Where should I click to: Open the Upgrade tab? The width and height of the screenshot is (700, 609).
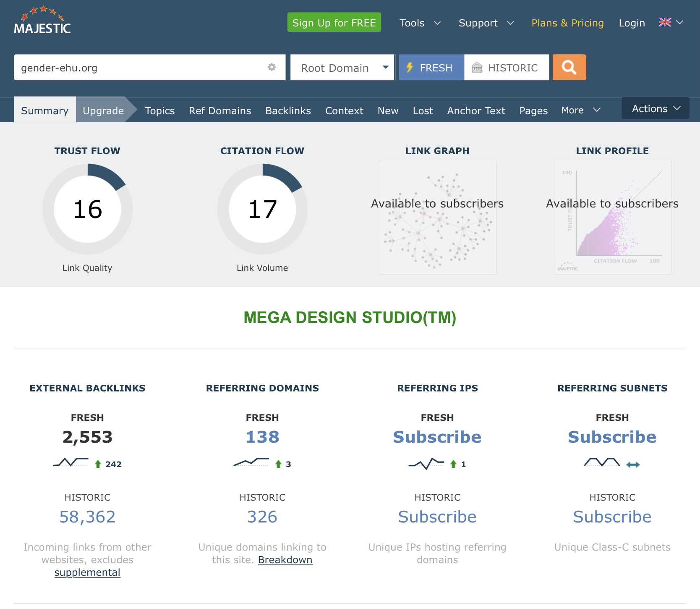click(x=103, y=110)
